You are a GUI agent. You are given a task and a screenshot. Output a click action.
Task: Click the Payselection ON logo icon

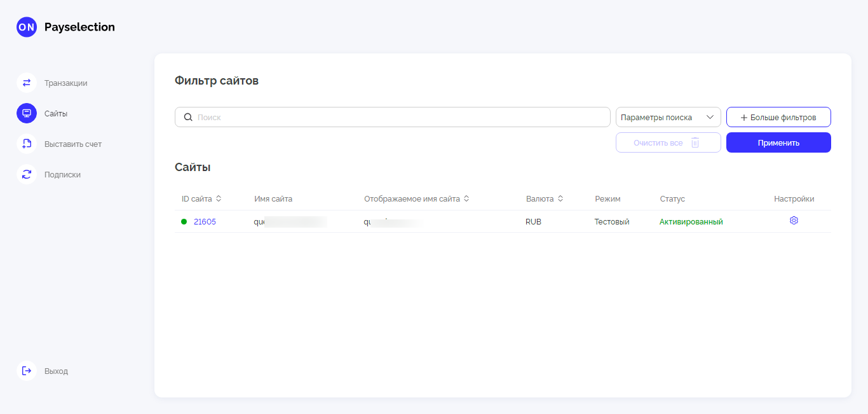[27, 27]
